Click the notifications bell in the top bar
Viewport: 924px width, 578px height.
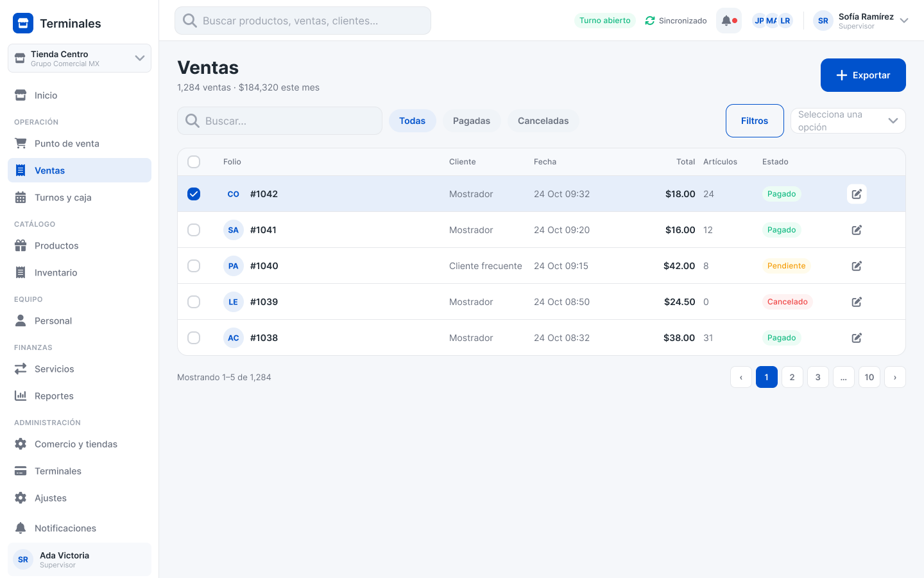(728, 21)
